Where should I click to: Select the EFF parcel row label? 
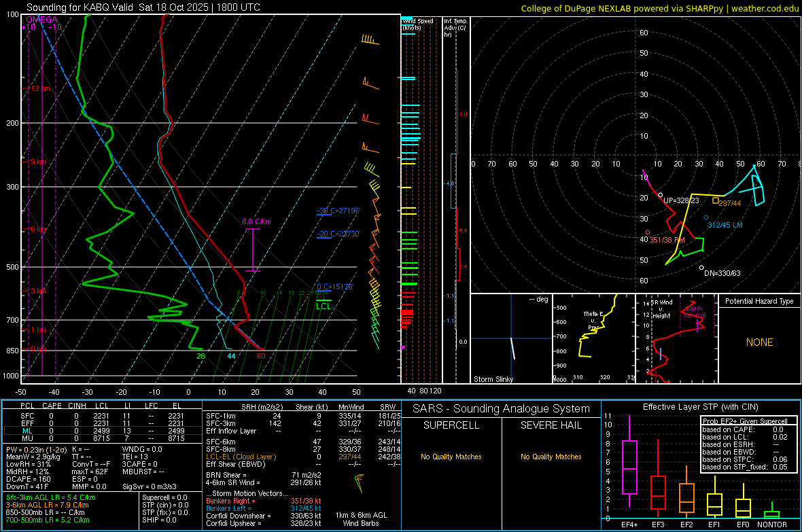tap(27, 423)
